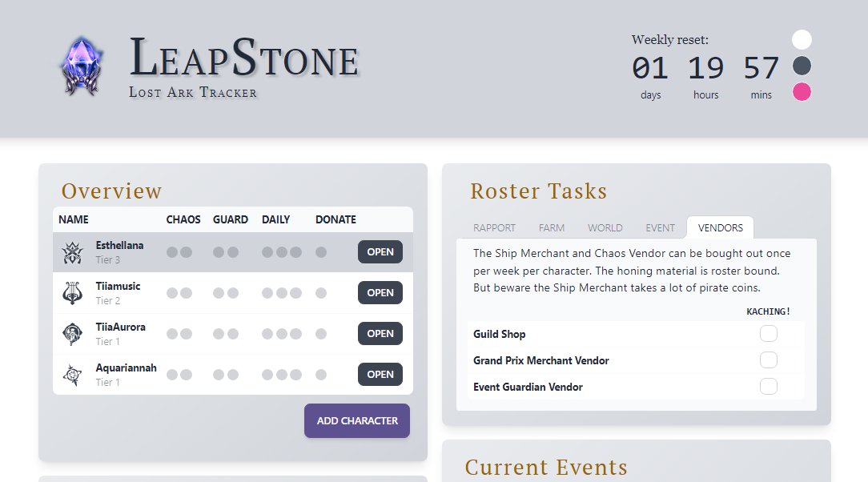Click the Overview heading
This screenshot has width=868, height=482.
pos(111,191)
